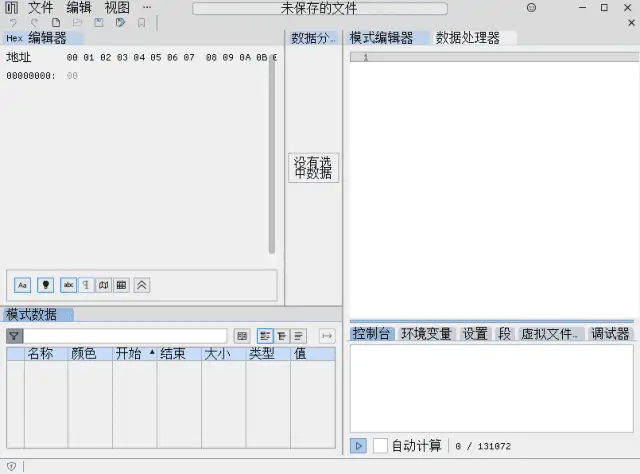The image size is (640, 474).
Task: Toggle uppercase hex 'Aa' button
Action: pyautogui.click(x=23, y=285)
